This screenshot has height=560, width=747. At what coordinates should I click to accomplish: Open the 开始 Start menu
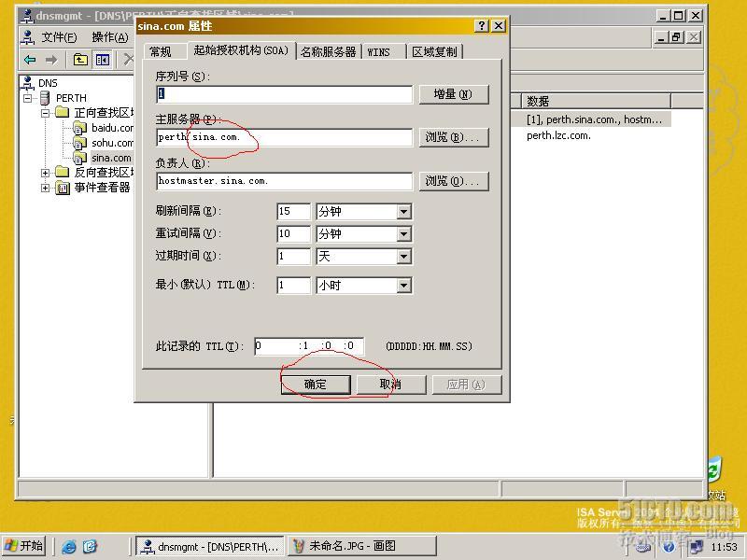[x=24, y=546]
